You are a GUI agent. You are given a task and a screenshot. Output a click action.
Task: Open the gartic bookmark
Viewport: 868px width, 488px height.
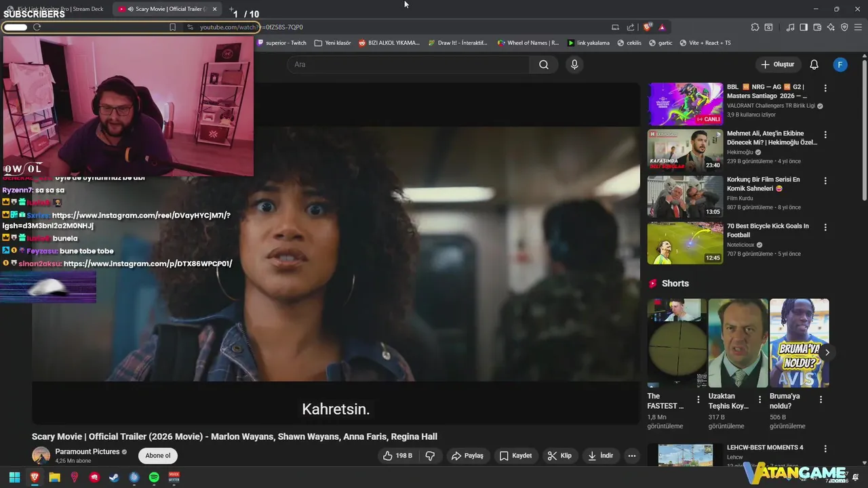[661, 43]
